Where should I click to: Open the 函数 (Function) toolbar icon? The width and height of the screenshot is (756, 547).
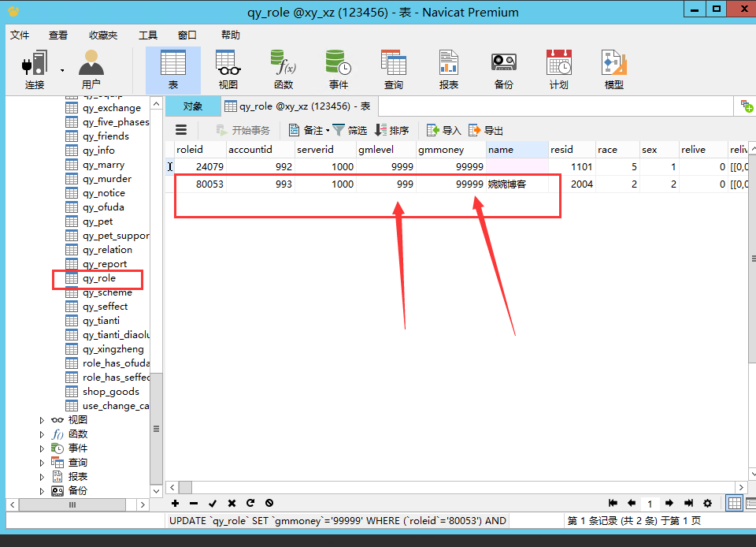(x=283, y=69)
